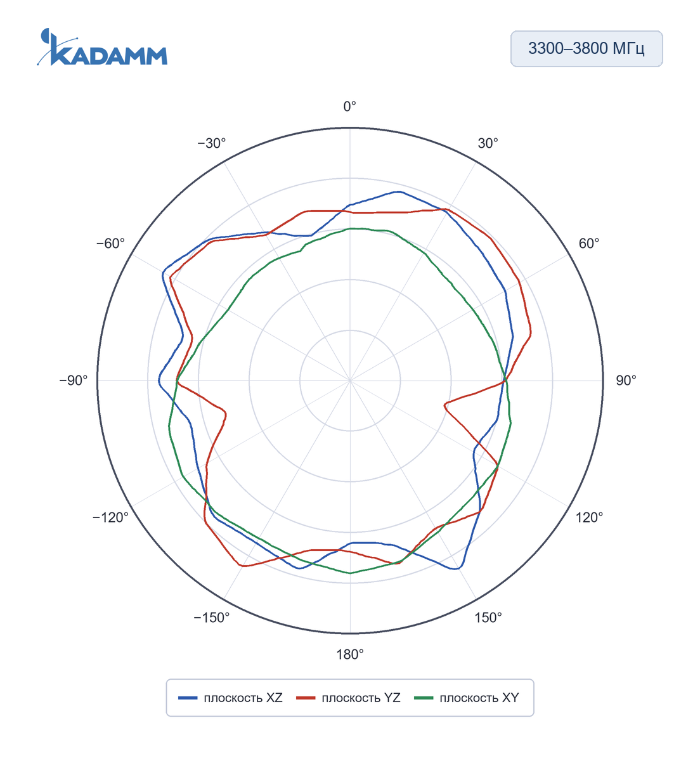Toggle the плоскость XZ legend entry
Screen dimensions: 700x768
tap(231, 698)
